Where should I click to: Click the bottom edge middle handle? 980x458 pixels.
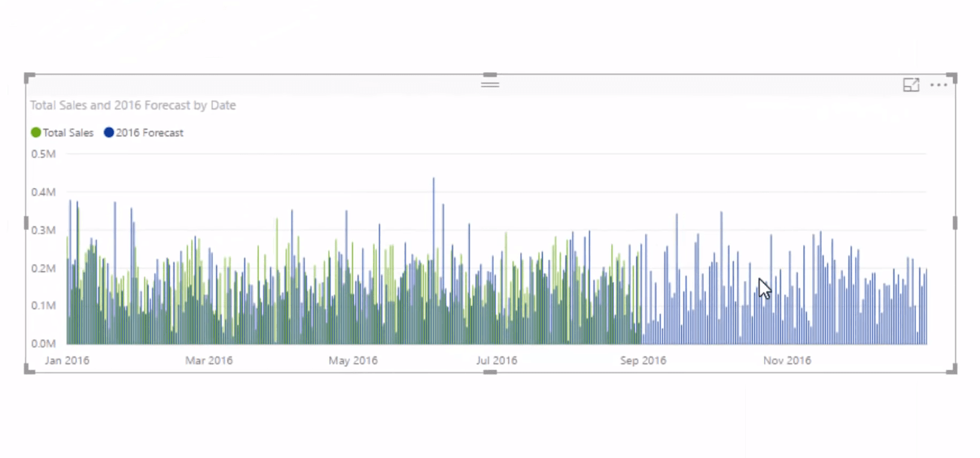(x=490, y=372)
